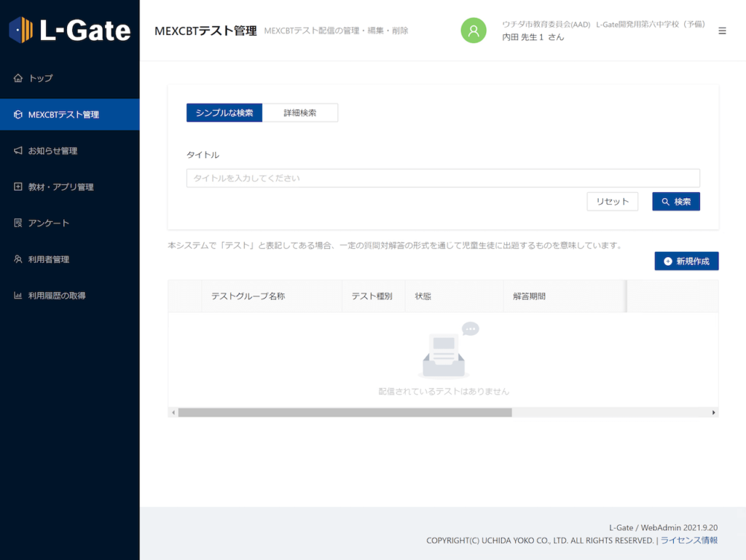Go to お知らせ管理 in the sidebar
Screen dimensions: 746x560
(52, 151)
